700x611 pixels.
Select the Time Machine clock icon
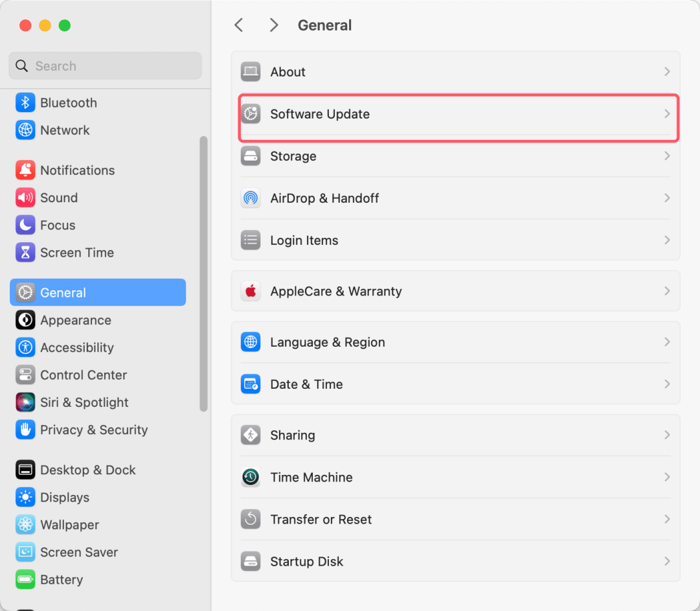[x=251, y=477]
